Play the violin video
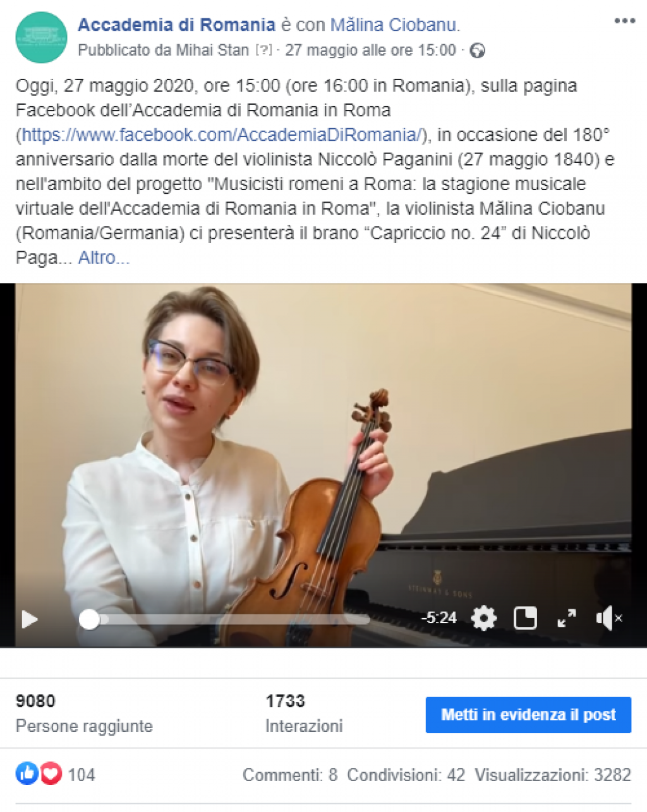 30,619
